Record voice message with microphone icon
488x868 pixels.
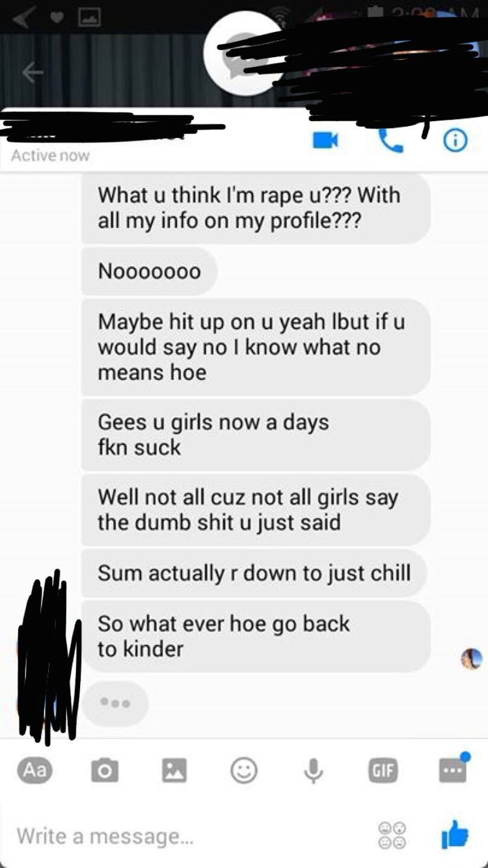[313, 771]
